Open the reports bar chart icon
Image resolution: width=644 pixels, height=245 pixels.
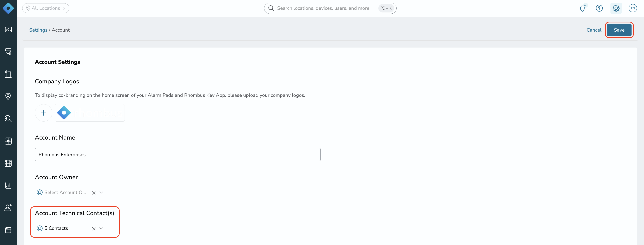coord(8,186)
